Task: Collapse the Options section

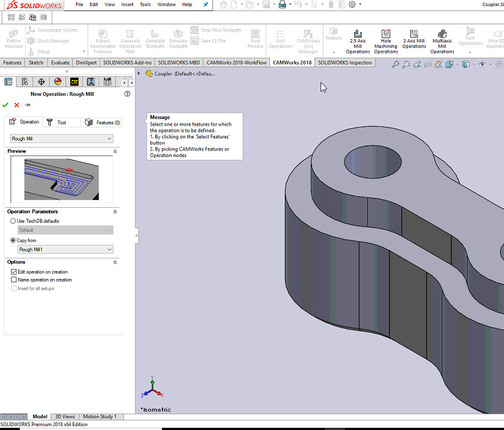Action: point(115,262)
